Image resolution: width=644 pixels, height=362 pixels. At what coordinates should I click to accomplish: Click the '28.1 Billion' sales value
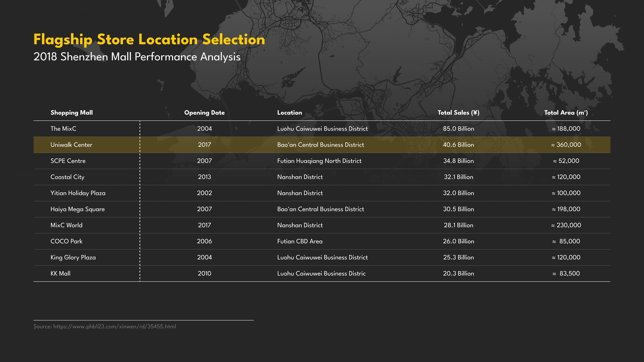[x=459, y=225]
